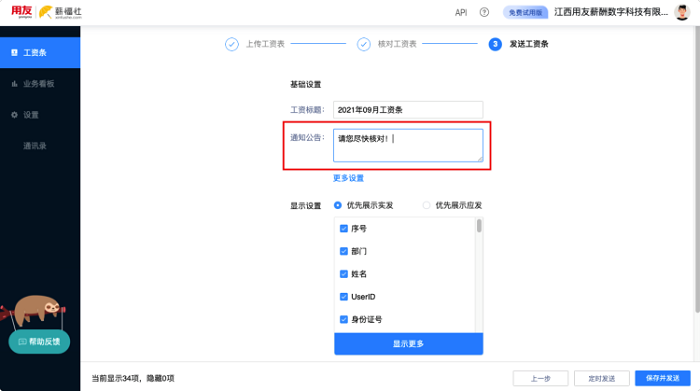Click the 基础设置 heading
The width and height of the screenshot is (700, 391).
[306, 84]
